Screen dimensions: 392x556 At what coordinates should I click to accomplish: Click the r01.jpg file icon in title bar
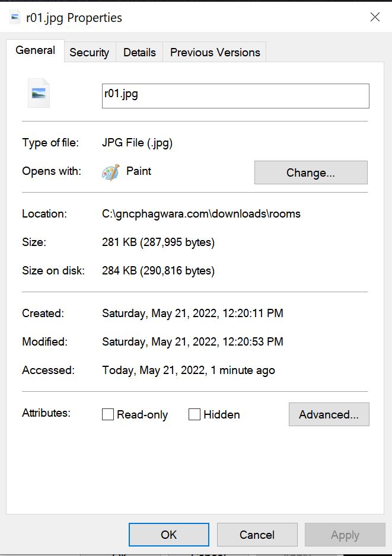(15, 18)
